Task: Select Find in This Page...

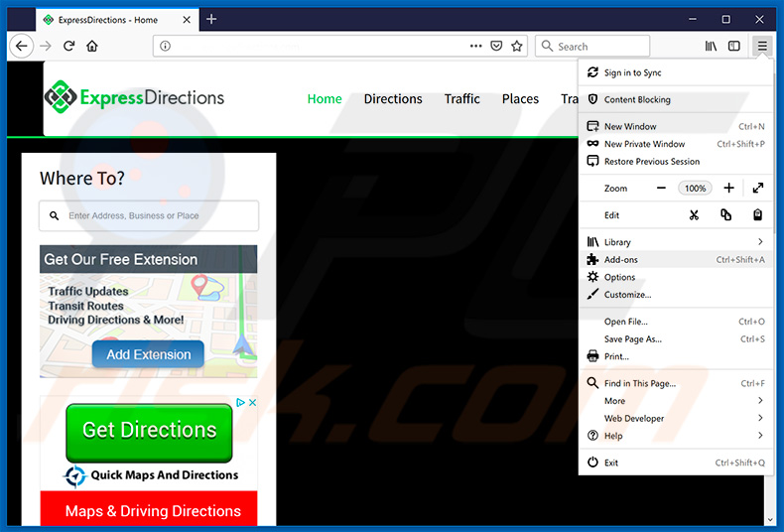Action: [676, 383]
